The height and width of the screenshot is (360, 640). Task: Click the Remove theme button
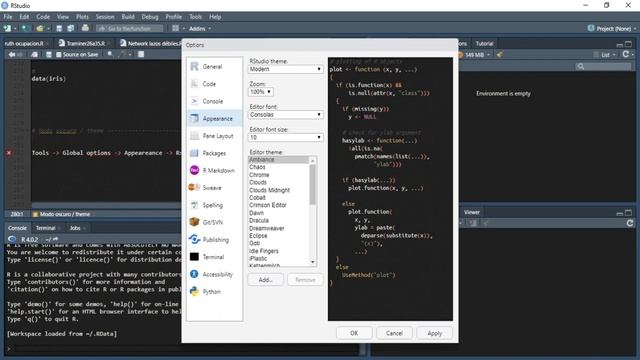(305, 280)
